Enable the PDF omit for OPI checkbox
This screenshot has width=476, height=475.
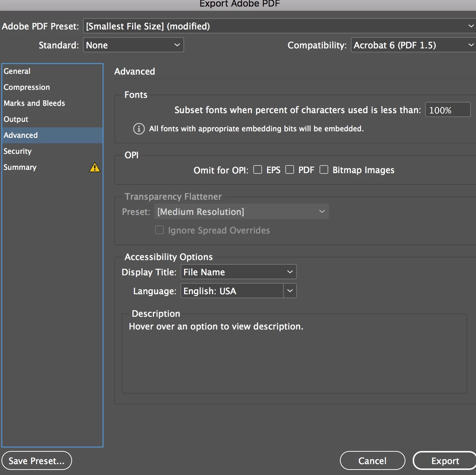tap(290, 170)
